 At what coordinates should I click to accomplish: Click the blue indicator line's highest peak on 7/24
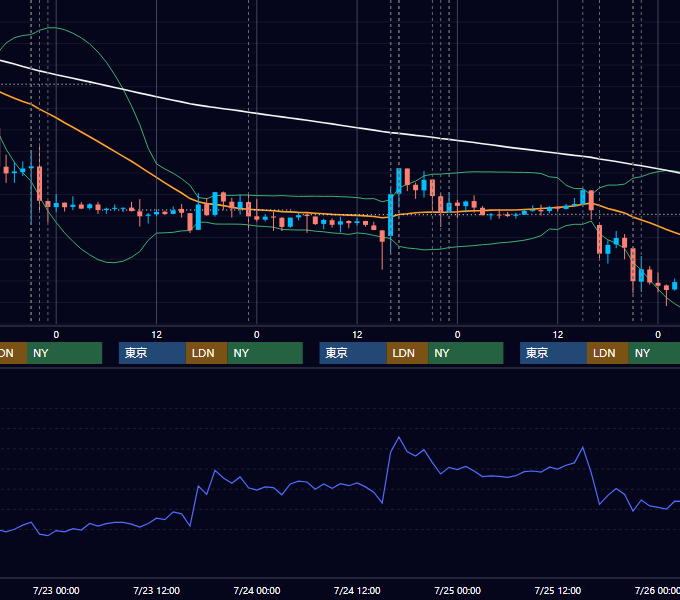tap(399, 437)
